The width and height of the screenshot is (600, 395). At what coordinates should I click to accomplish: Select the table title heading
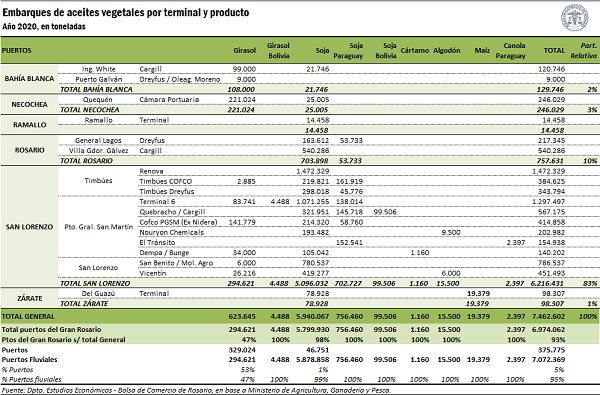pyautogui.click(x=126, y=12)
